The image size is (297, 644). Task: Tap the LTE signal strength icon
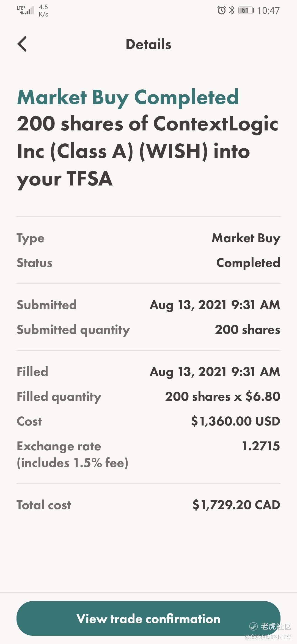tap(25, 10)
